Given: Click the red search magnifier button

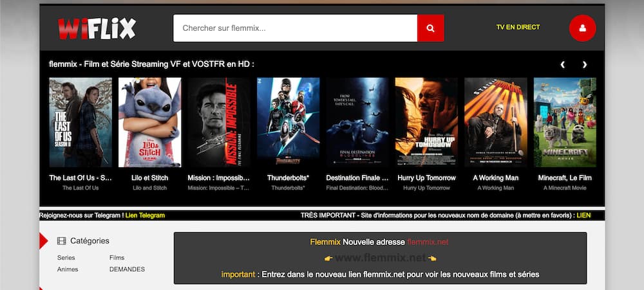Looking at the screenshot, I should [x=430, y=28].
